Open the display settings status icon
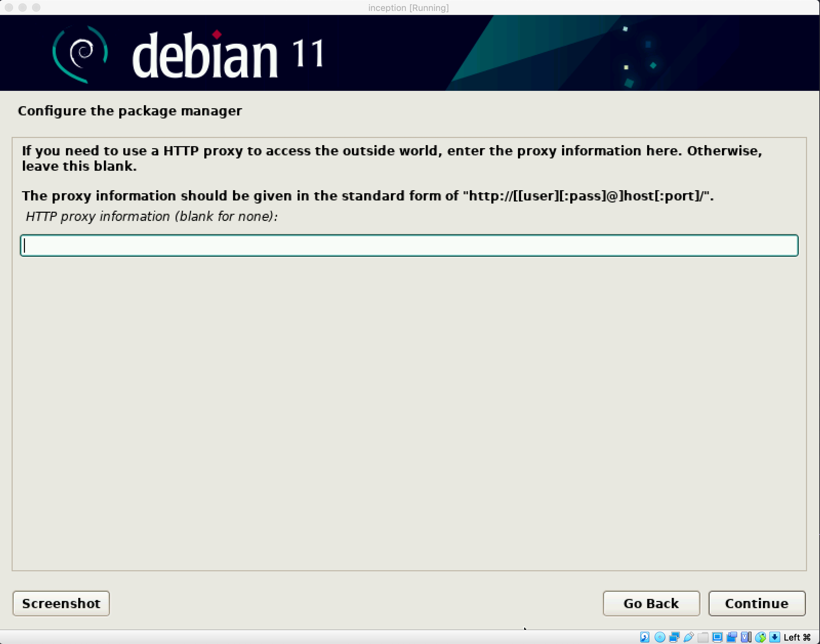Image resolution: width=820 pixels, height=644 pixels. 717,637
